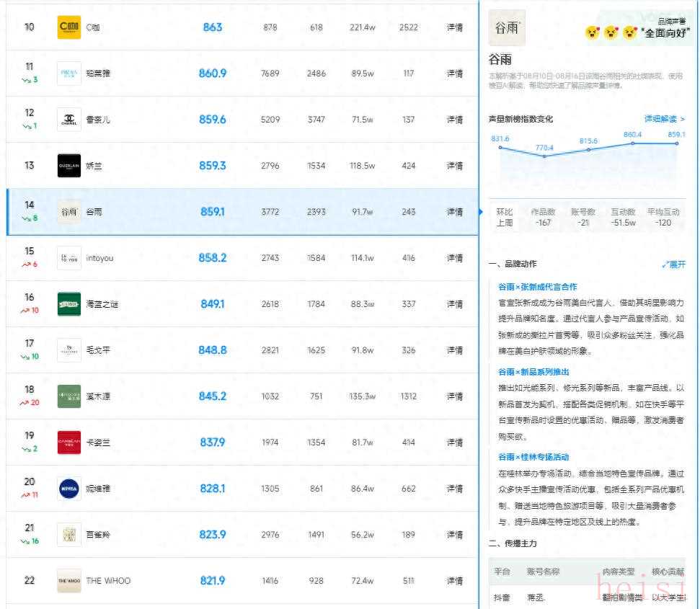Open 详情 for 百雀羚

click(454, 535)
